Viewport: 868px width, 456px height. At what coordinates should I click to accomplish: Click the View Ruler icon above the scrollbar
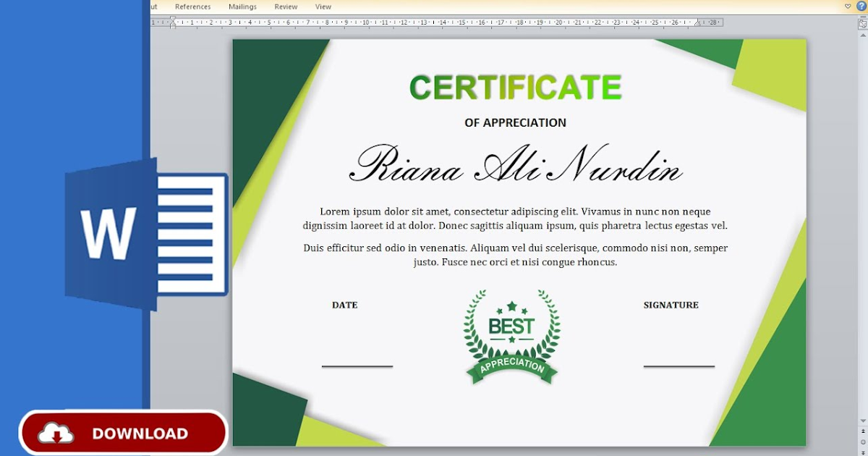pyautogui.click(x=862, y=24)
